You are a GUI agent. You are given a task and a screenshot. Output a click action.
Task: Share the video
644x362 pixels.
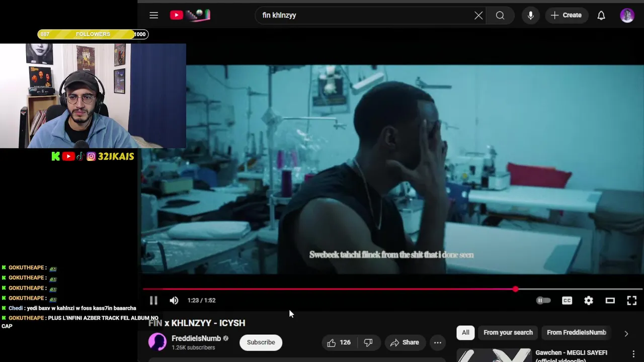pos(405,342)
